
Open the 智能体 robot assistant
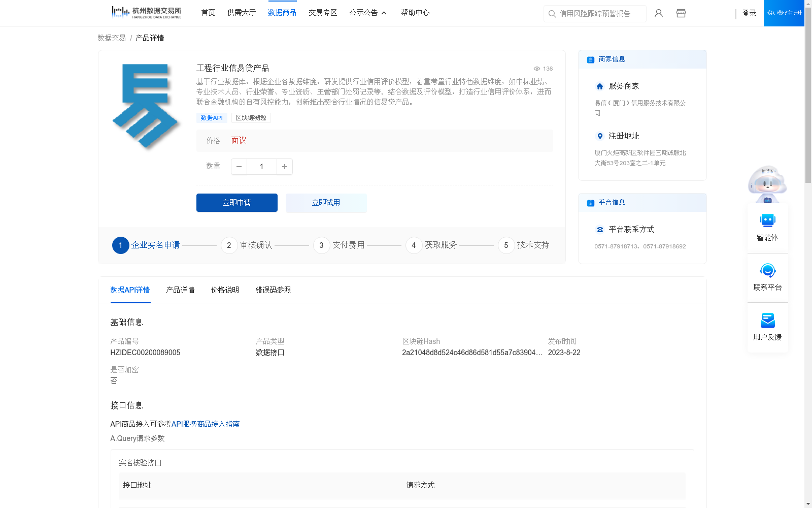(x=768, y=228)
